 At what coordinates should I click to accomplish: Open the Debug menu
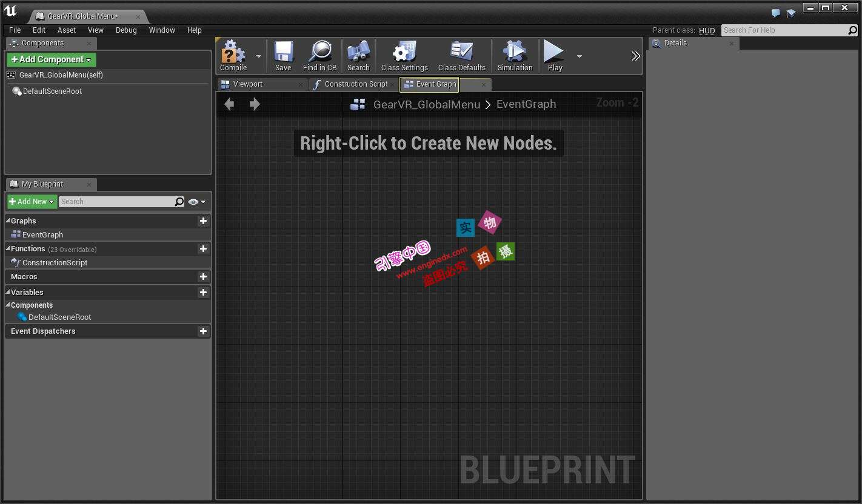(126, 30)
